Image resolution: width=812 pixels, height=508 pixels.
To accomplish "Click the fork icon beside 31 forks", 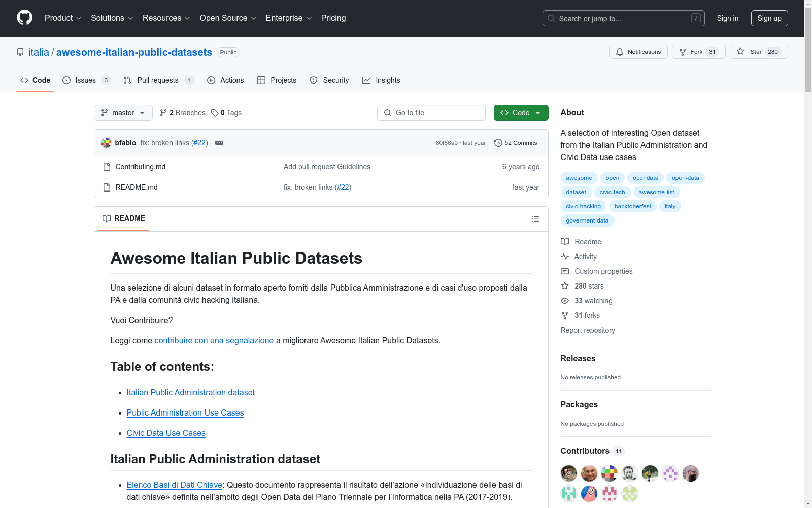I will click(x=565, y=315).
